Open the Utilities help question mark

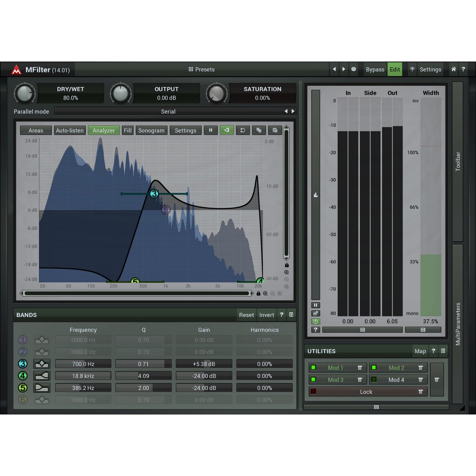pyautogui.click(x=433, y=351)
